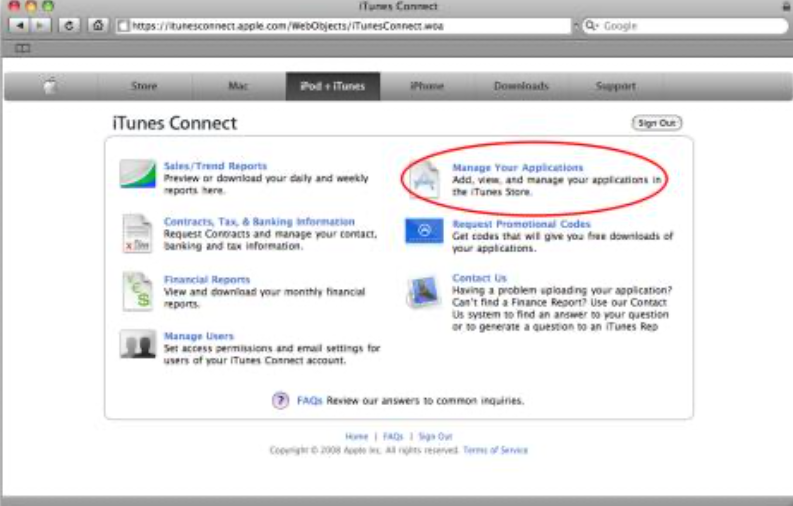Open the Sales/Trend Reports link

click(x=215, y=166)
